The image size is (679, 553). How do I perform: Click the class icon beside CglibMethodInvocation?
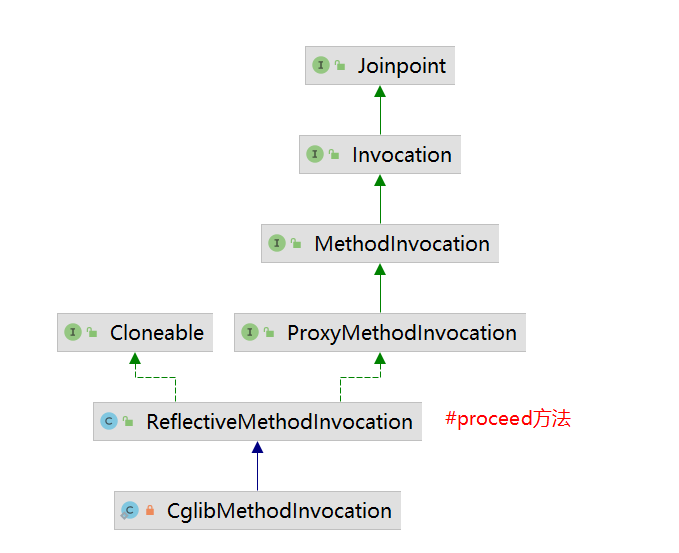(129, 511)
